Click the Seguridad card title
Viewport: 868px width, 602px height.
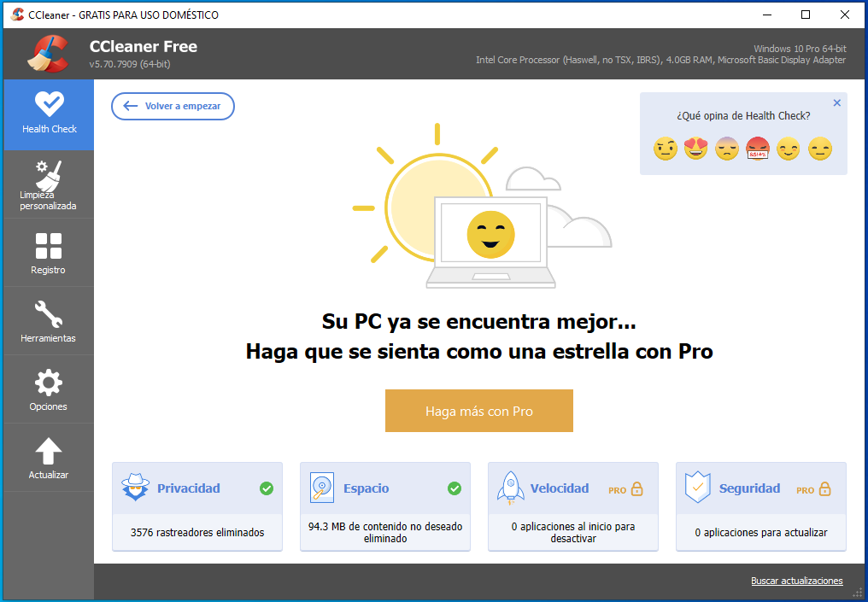tap(749, 488)
